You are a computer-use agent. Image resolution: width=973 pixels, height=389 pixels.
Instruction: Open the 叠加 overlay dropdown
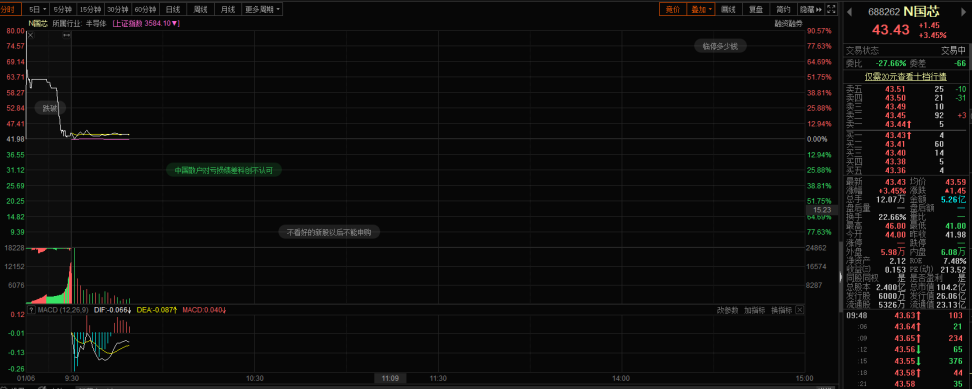tap(701, 9)
